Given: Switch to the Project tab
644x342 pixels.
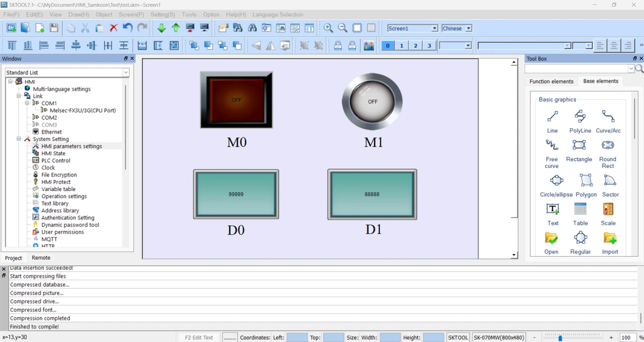Looking at the screenshot, I should 13,258.
